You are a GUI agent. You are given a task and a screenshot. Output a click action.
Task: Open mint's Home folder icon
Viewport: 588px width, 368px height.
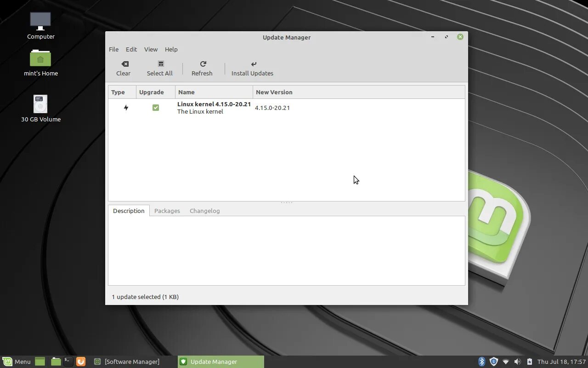pos(40,63)
